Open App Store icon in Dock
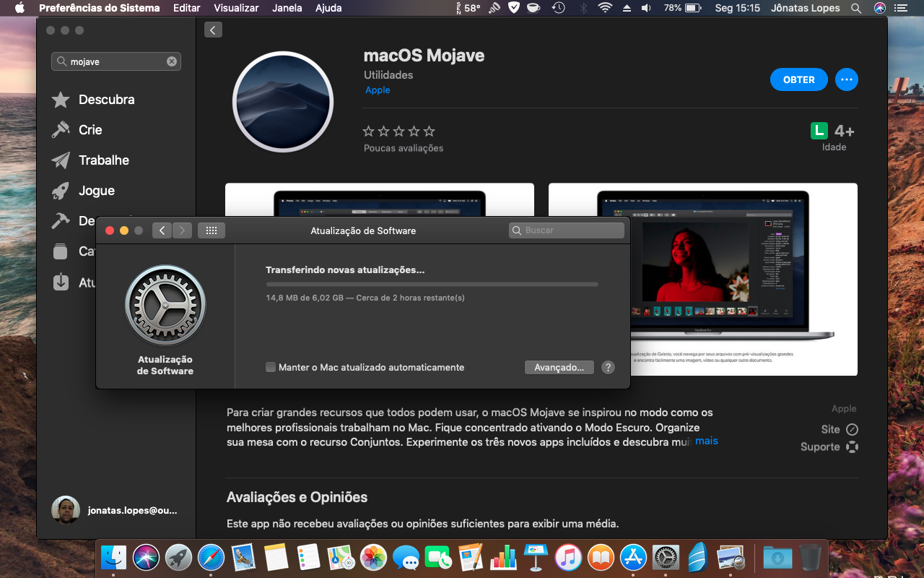924x578 pixels. point(633,558)
